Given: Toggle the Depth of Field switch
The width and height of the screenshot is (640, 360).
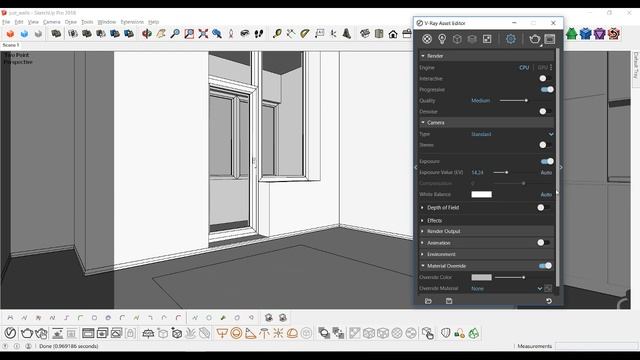Looking at the screenshot, I should [x=543, y=207].
